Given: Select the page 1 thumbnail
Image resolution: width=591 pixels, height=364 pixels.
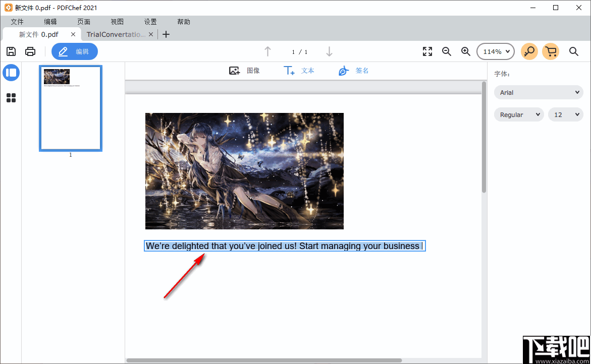Looking at the screenshot, I should tap(70, 108).
